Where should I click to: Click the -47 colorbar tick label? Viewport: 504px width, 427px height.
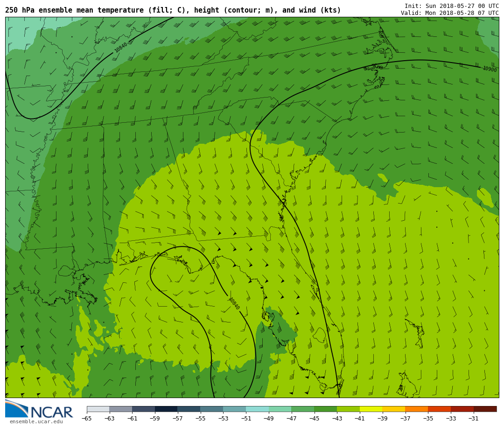(292, 418)
